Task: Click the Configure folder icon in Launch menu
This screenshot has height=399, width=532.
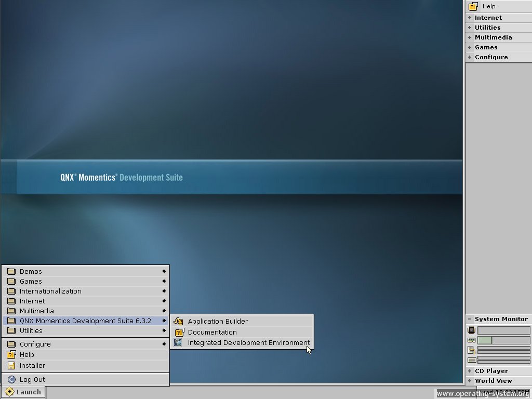Action: 11,344
